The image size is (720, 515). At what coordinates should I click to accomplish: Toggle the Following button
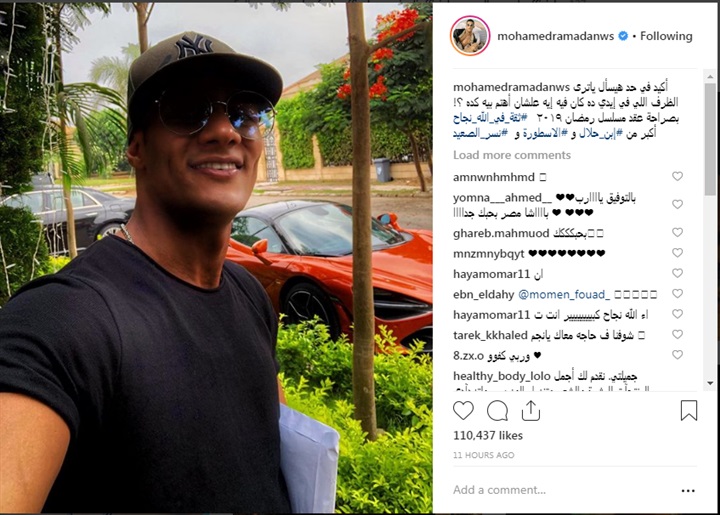[666, 36]
